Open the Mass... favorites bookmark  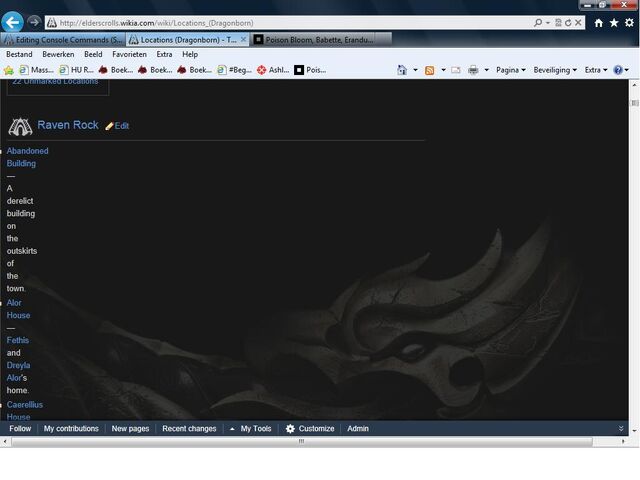[x=37, y=70]
